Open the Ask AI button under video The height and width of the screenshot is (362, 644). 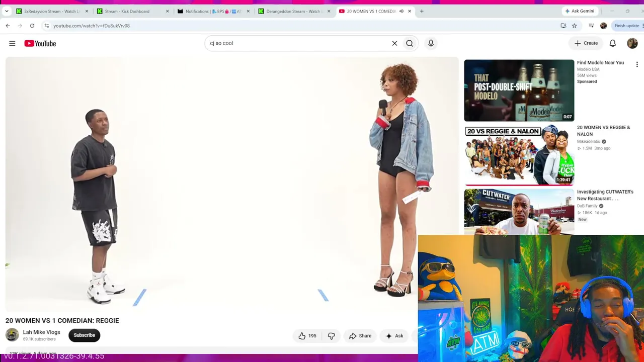[394, 336]
